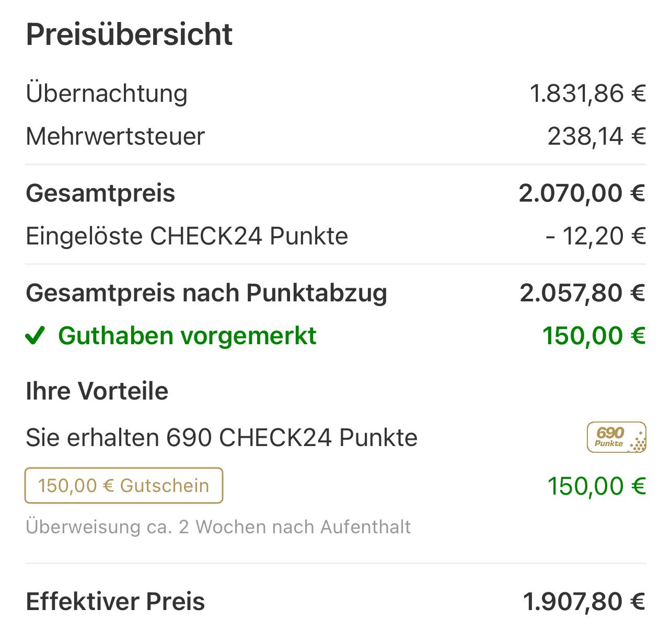Click the Effektiver Preis amount 1.907,80 €
The width and height of the screenshot is (671, 644).
584,602
